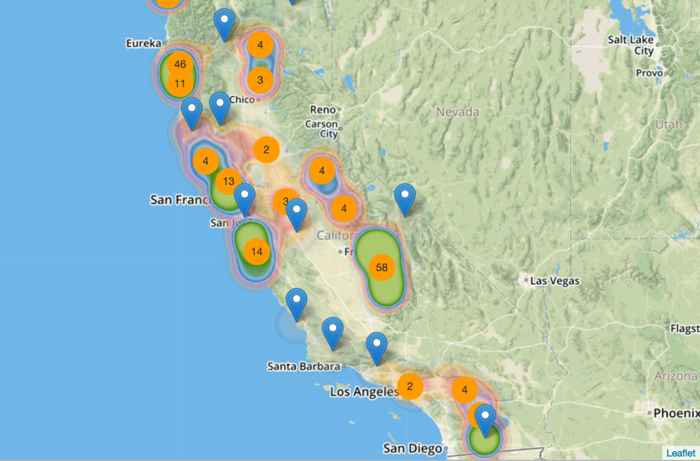Expand the 4 cluster northwest of San Francisco
Viewport: 700px width, 461px height.
coord(205,160)
